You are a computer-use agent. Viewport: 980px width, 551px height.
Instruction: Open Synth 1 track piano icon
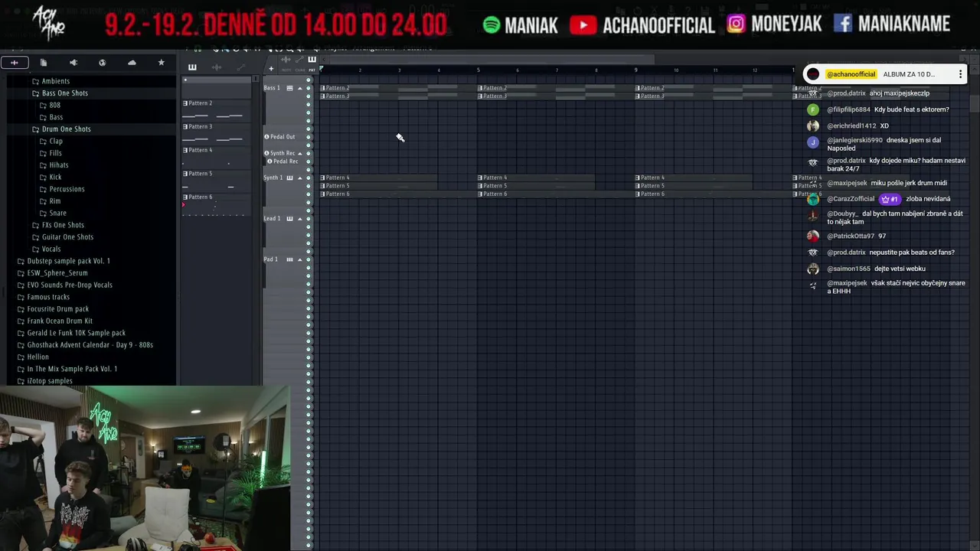[289, 178]
